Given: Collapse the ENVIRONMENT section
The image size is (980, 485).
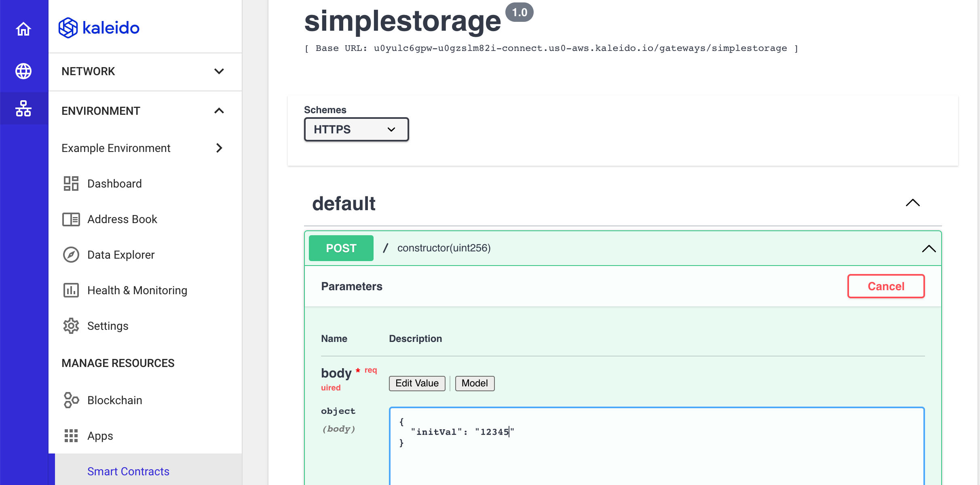Looking at the screenshot, I should point(220,111).
